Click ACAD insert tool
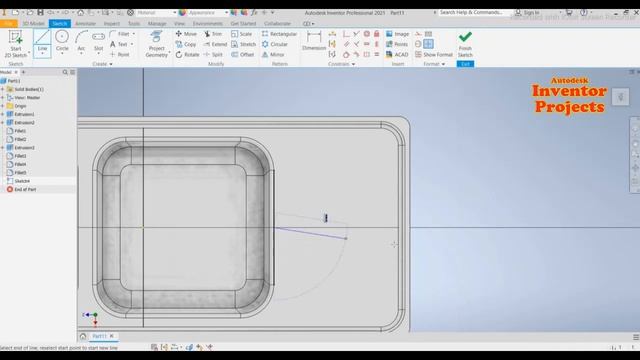The width and height of the screenshot is (640, 360). 397,54
